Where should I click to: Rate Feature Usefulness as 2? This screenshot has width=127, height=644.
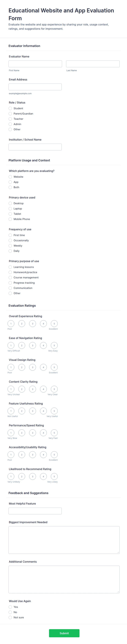pyautogui.click(x=22, y=411)
